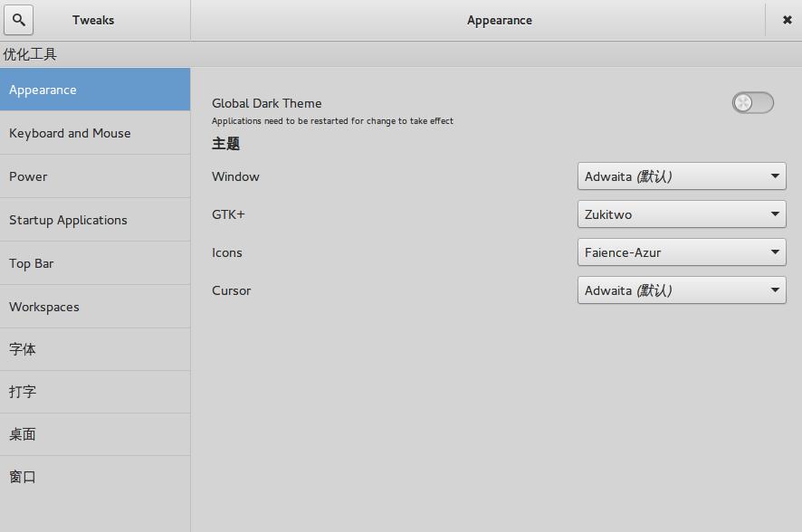Open the 字体 (Fonts) section
The height and width of the screenshot is (532, 802).
95,349
